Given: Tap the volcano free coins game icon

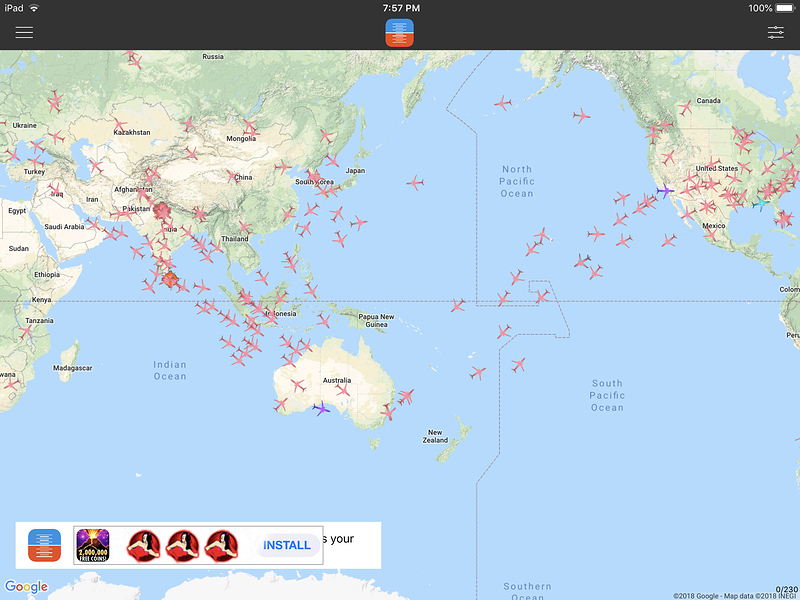Looking at the screenshot, I should pyautogui.click(x=92, y=545).
